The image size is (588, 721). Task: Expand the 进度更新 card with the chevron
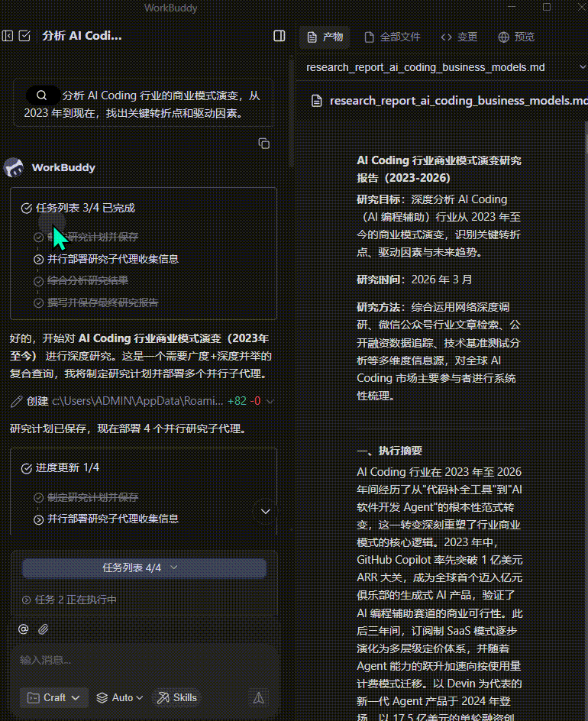[265, 511]
